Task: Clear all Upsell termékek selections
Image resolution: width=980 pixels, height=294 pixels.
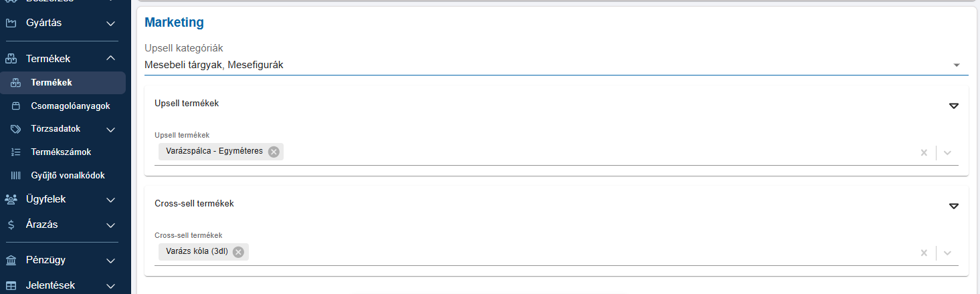Action: (924, 152)
